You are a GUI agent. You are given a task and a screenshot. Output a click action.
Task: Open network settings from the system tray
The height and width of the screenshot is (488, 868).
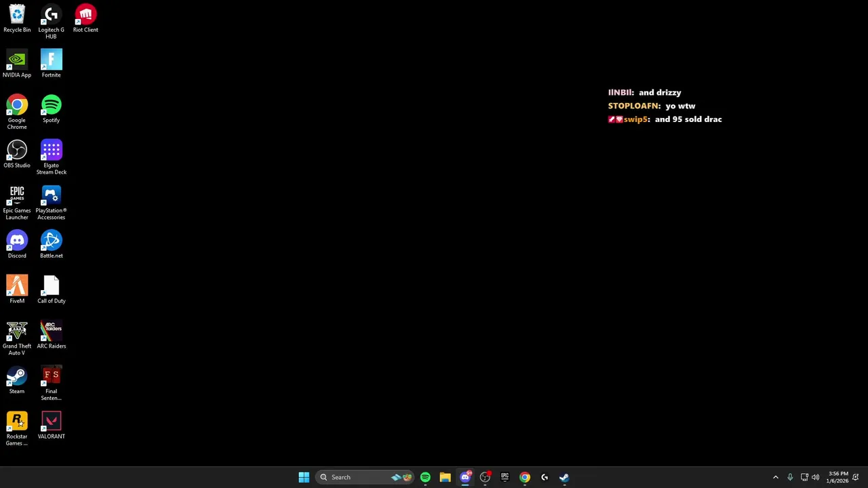coord(804,477)
